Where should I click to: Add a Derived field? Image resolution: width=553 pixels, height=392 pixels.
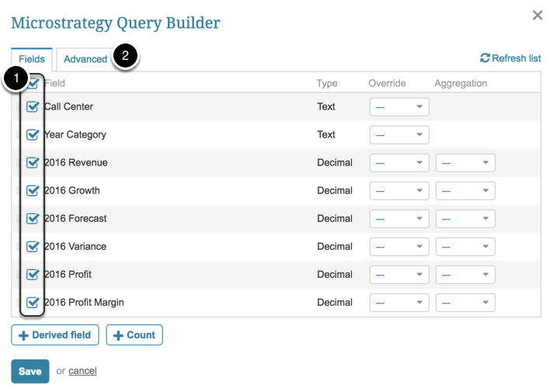pos(55,335)
